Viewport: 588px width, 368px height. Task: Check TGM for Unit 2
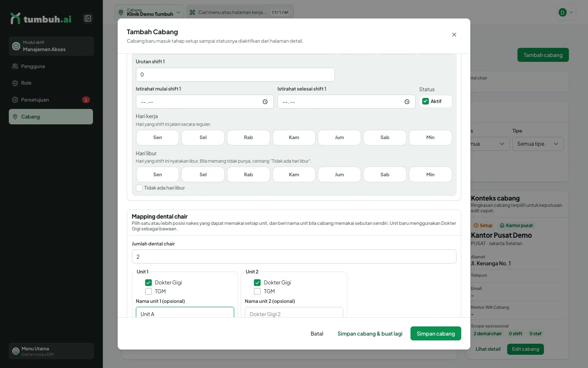point(257,291)
